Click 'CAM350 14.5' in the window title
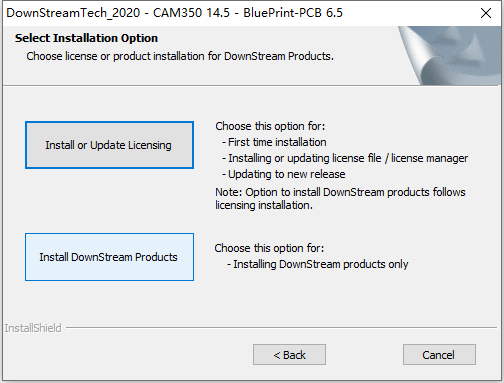The width and height of the screenshot is (504, 383). pyautogui.click(x=191, y=13)
